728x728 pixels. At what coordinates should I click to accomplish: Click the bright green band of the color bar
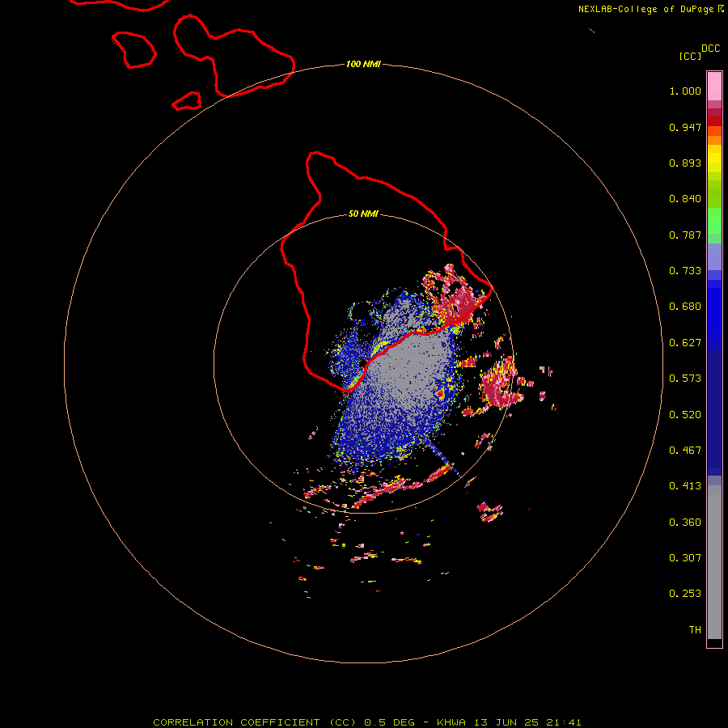coord(714,221)
